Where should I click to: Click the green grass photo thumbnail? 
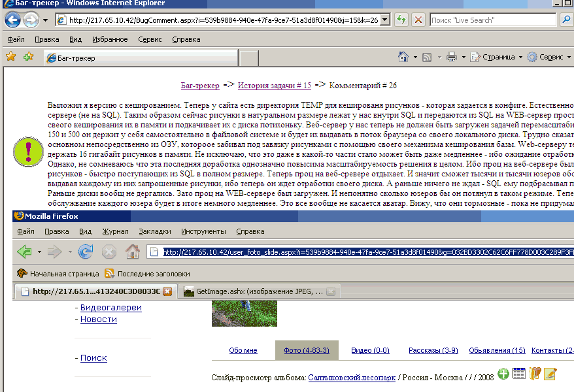click(x=244, y=314)
